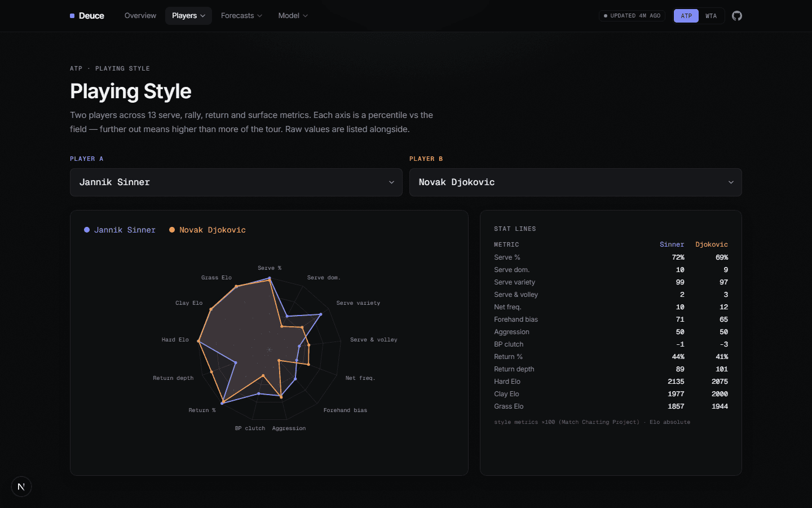Click Djokovic's Net freq. value 12
This screenshot has width=812, height=508.
click(x=723, y=307)
